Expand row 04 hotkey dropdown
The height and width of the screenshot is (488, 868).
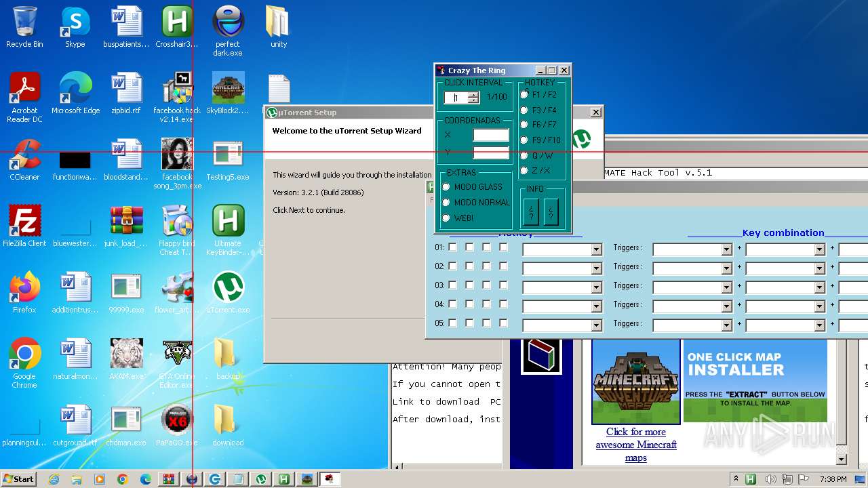[x=596, y=306]
